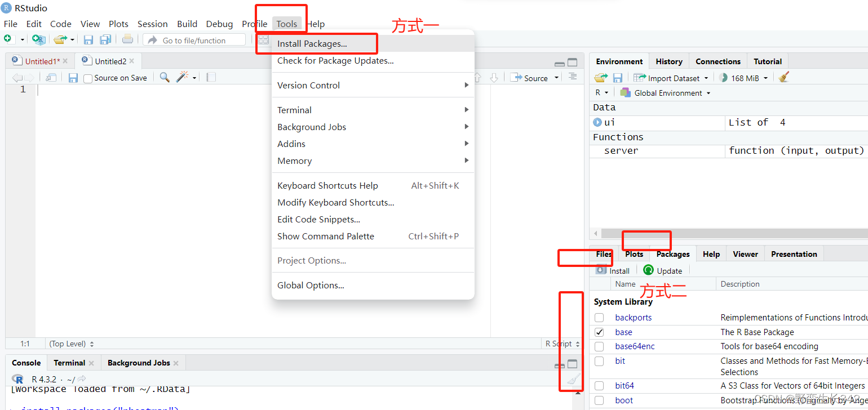This screenshot has height=410, width=868.
Task: Click the Source script button
Action: (x=529, y=78)
